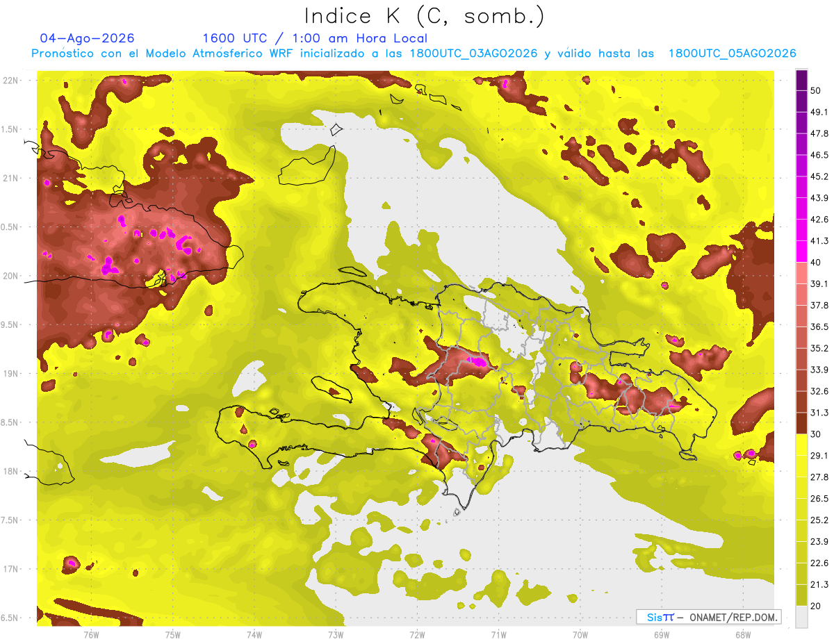This screenshot has height=644, width=834.
Task: Click the longitude label "73W"
Action: point(336,634)
